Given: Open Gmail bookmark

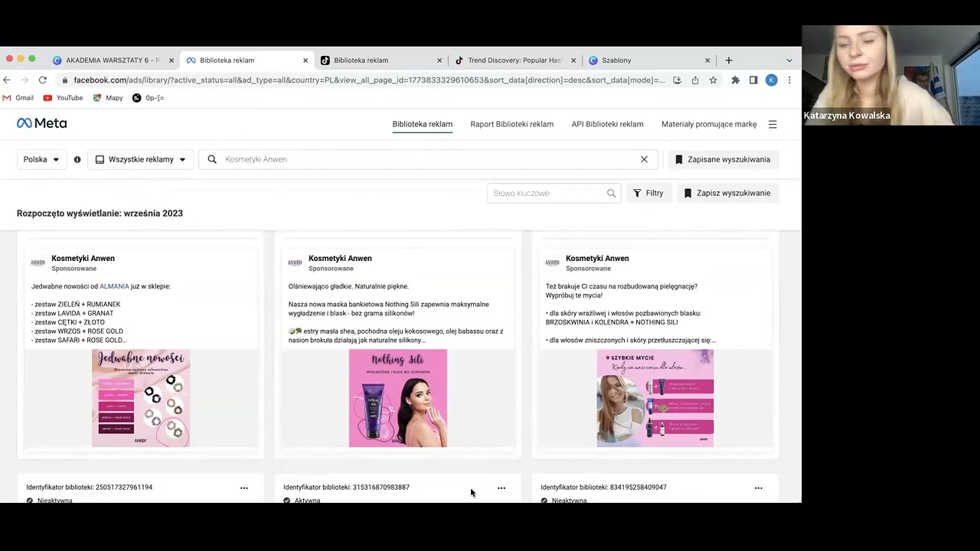Looking at the screenshot, I should [18, 98].
